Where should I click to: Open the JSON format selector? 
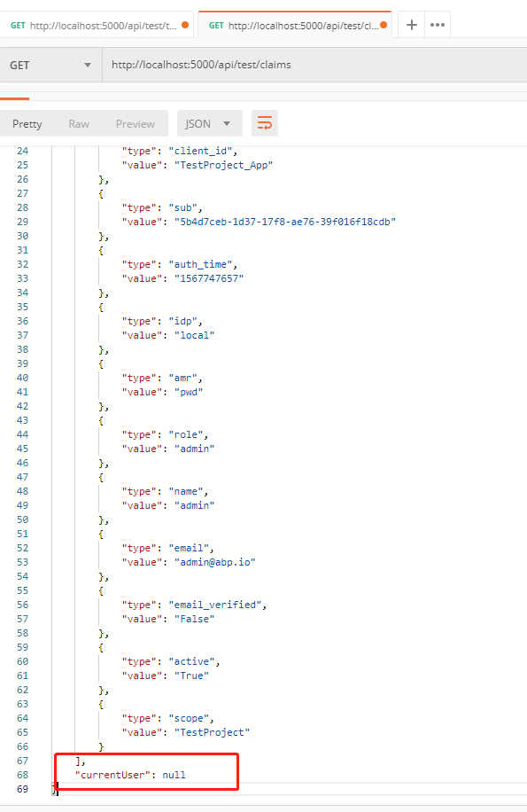209,123
